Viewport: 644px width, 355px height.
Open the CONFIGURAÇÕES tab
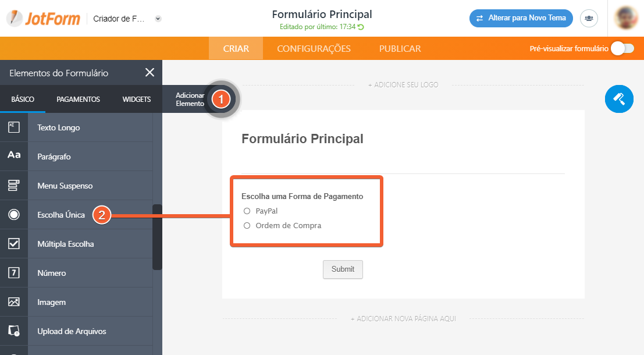coord(314,48)
